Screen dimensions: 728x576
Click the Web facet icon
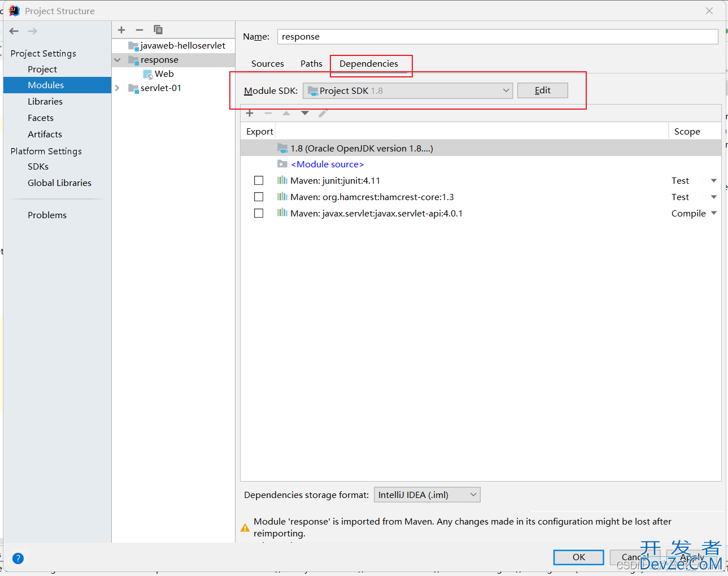coord(148,74)
